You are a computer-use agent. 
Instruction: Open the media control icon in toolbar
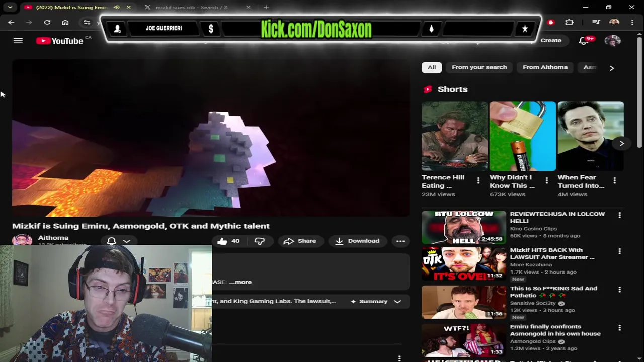596,22
